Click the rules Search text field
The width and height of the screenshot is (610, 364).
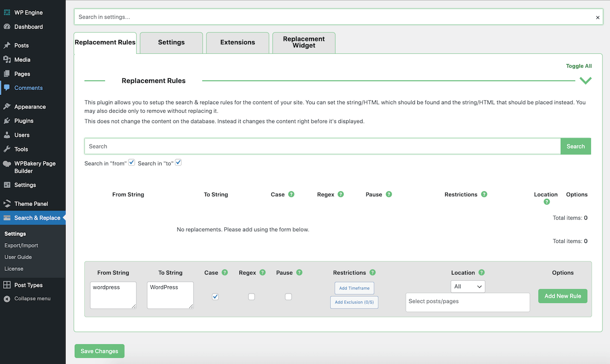tap(322, 146)
